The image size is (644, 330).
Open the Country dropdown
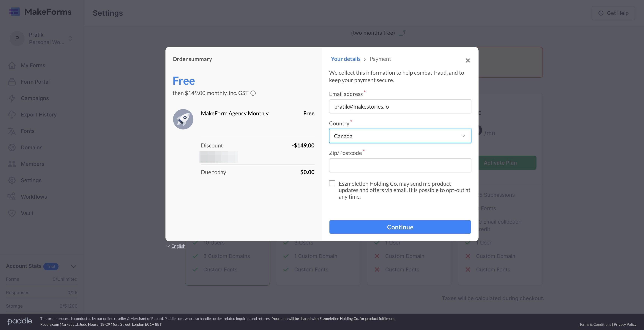400,136
